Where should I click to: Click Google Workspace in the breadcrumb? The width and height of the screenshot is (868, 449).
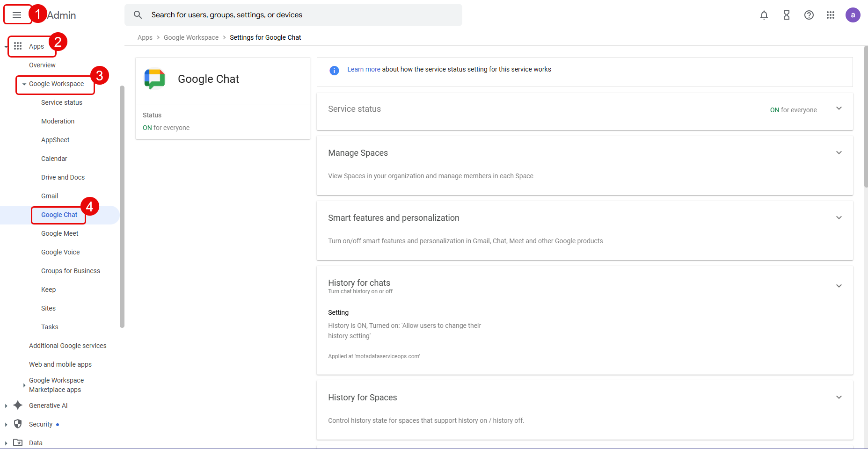click(191, 37)
